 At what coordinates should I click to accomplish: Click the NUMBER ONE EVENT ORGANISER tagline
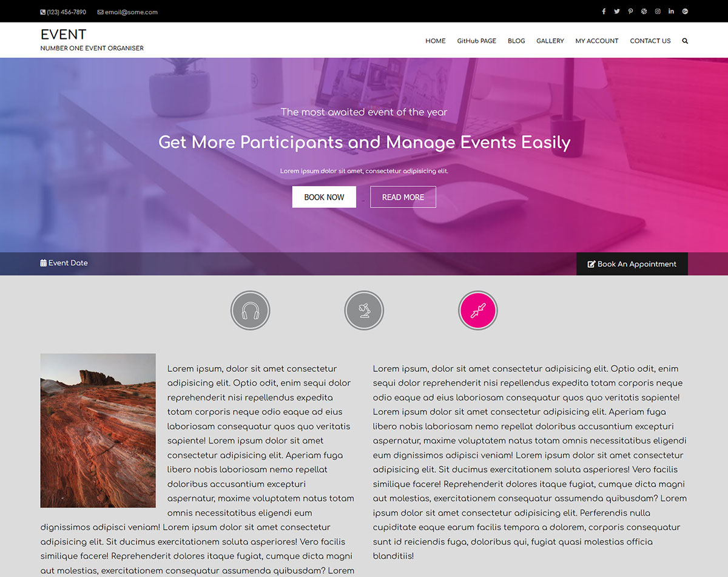92,48
